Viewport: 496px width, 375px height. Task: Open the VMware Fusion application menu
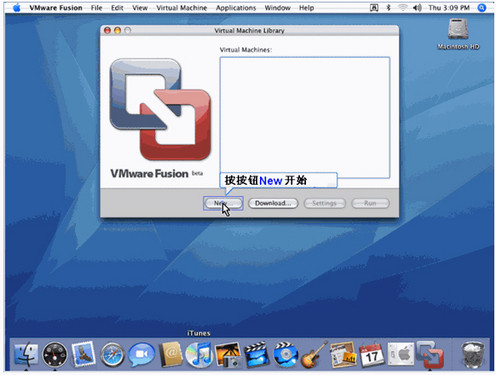tap(56, 8)
